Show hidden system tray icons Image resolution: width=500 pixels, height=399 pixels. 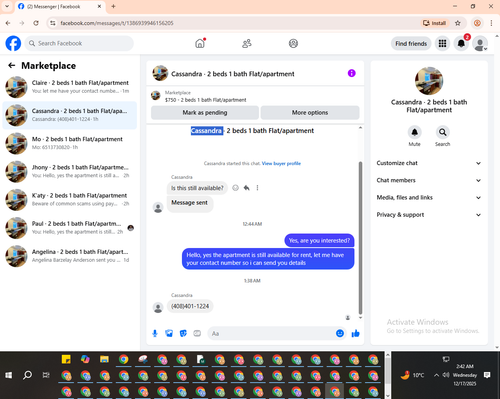tap(436, 375)
